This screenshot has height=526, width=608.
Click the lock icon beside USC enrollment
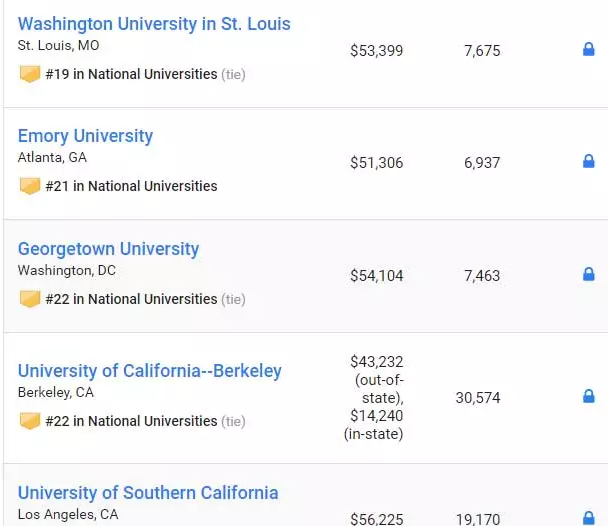coord(589,518)
